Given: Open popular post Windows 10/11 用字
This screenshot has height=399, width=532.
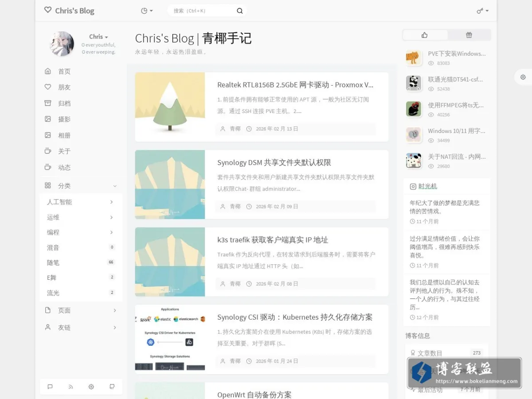Looking at the screenshot, I should (x=457, y=131).
